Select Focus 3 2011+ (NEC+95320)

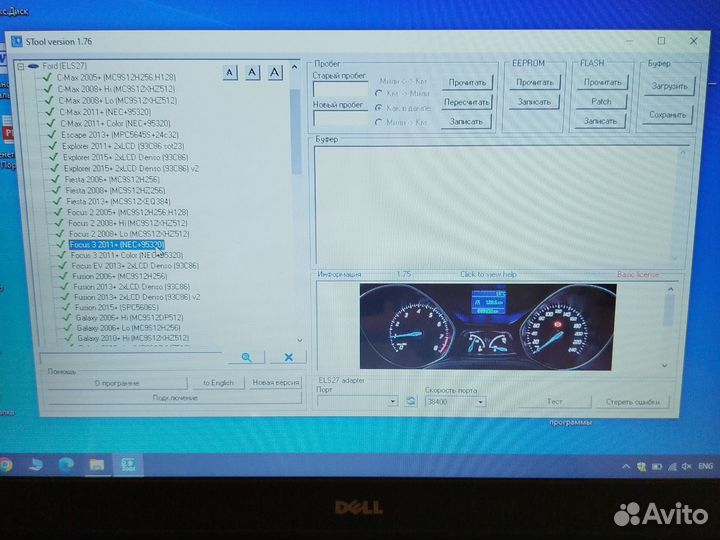[117, 245]
